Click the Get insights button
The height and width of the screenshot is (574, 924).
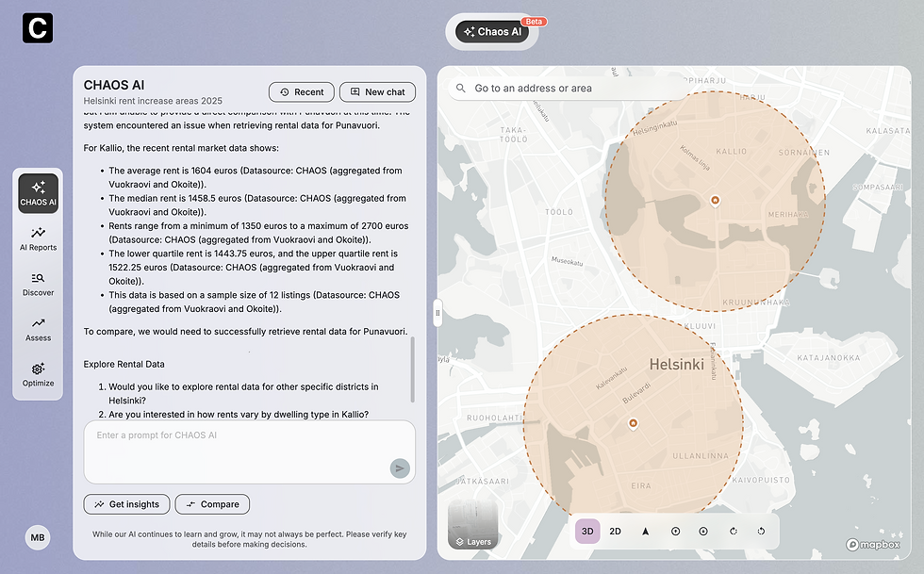pyautogui.click(x=126, y=504)
